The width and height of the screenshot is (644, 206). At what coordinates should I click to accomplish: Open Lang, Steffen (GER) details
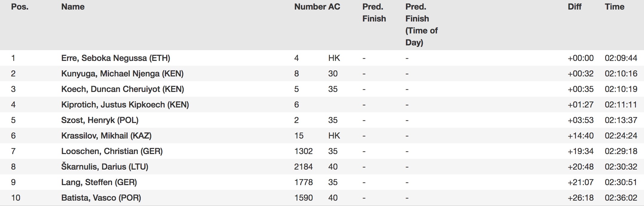coord(99,182)
